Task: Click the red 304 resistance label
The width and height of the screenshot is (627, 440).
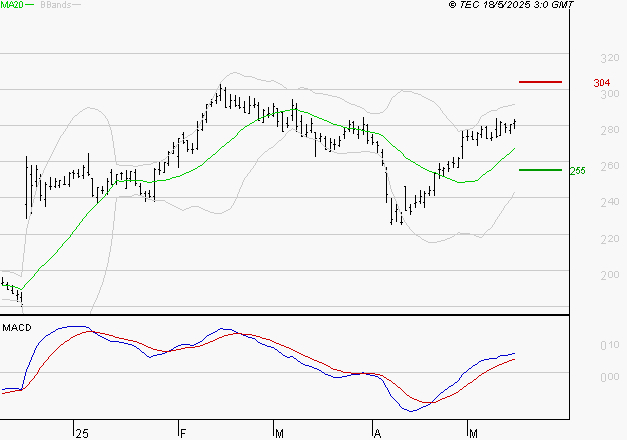Action: click(601, 83)
